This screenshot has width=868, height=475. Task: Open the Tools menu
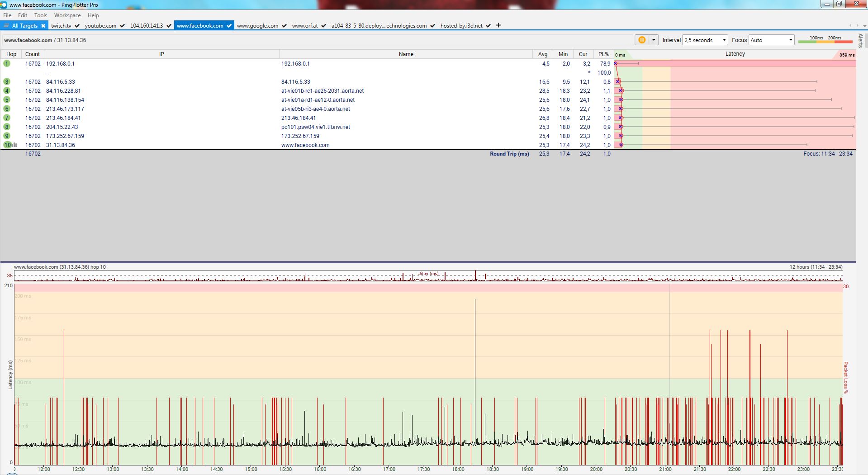(x=41, y=15)
